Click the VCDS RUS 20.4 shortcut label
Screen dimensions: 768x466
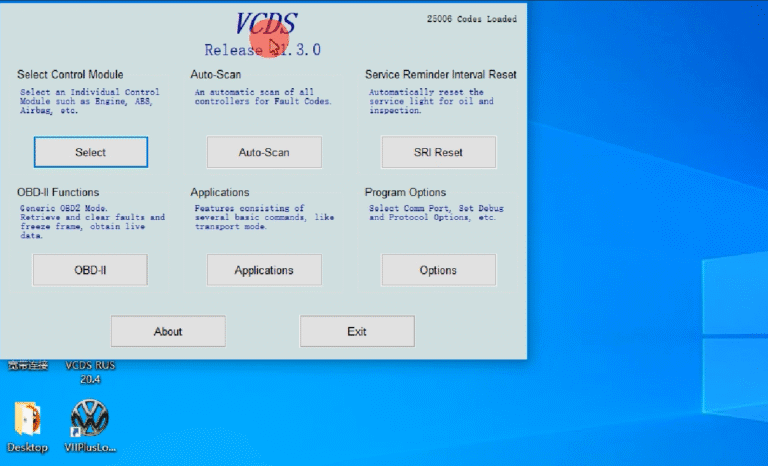coord(90,372)
